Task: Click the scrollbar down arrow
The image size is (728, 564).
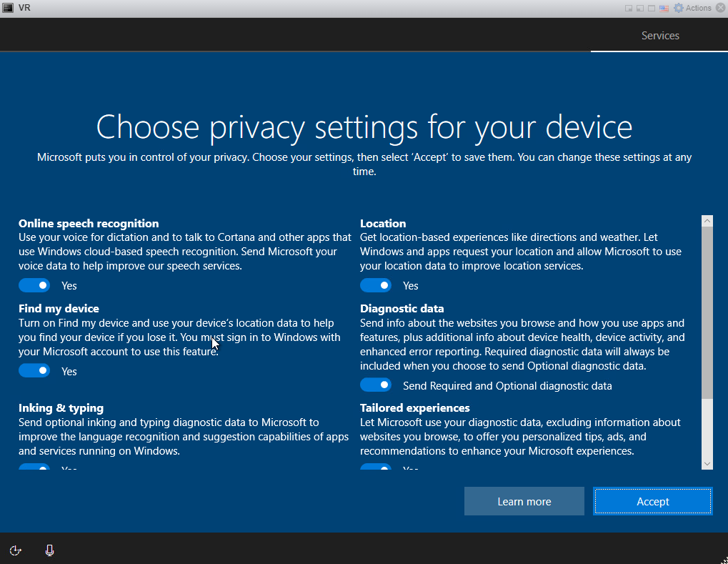Action: 707,464
